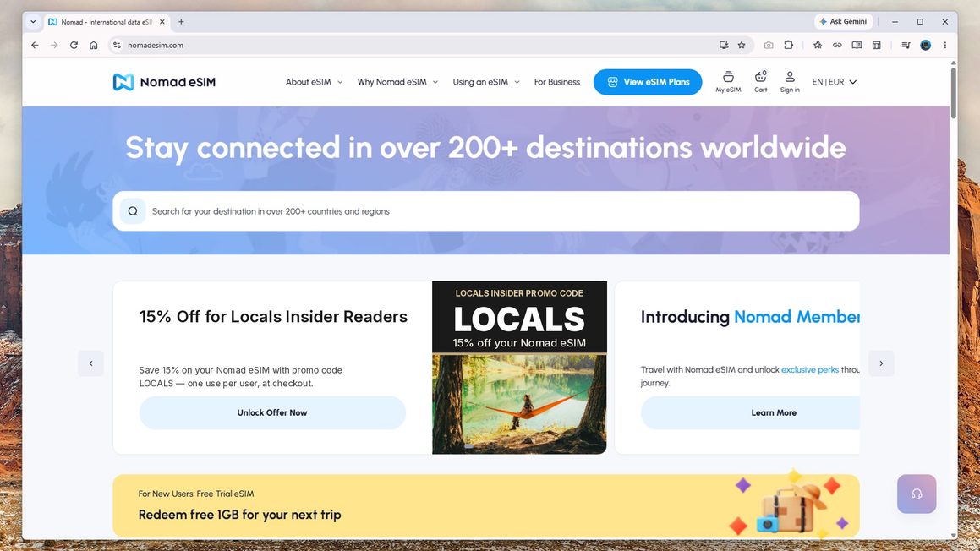Image resolution: width=980 pixels, height=551 pixels.
Task: Click the Unlock Offer Now button
Action: point(272,412)
